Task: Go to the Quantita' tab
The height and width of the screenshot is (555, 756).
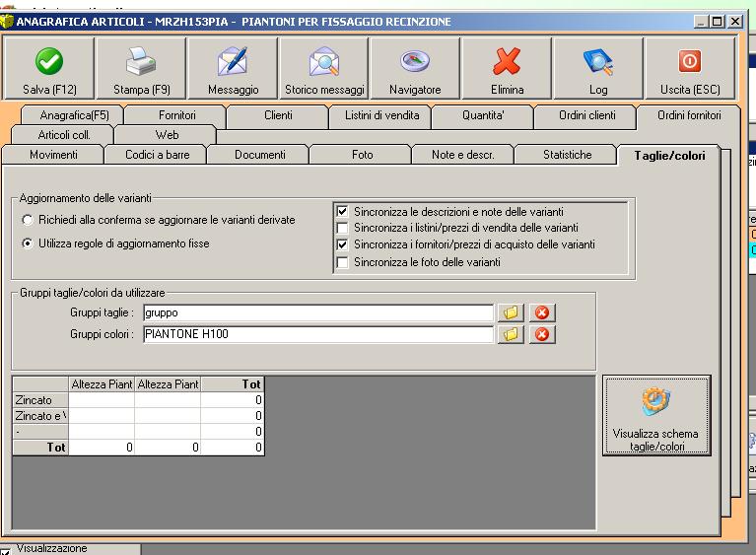Action: (x=483, y=115)
